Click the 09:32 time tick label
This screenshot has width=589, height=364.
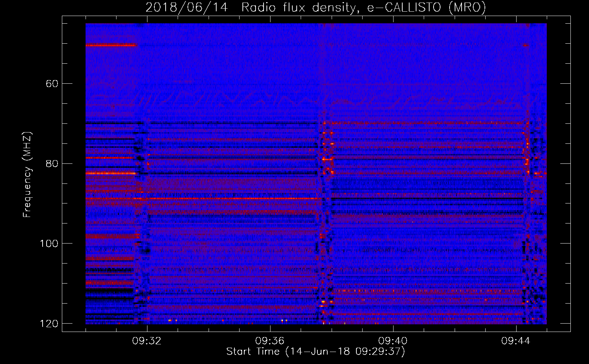point(147,341)
